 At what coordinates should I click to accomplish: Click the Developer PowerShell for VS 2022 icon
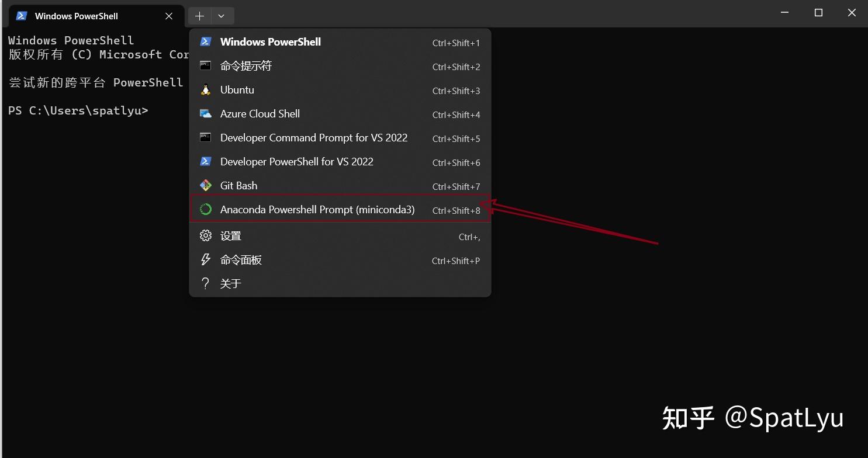205,161
